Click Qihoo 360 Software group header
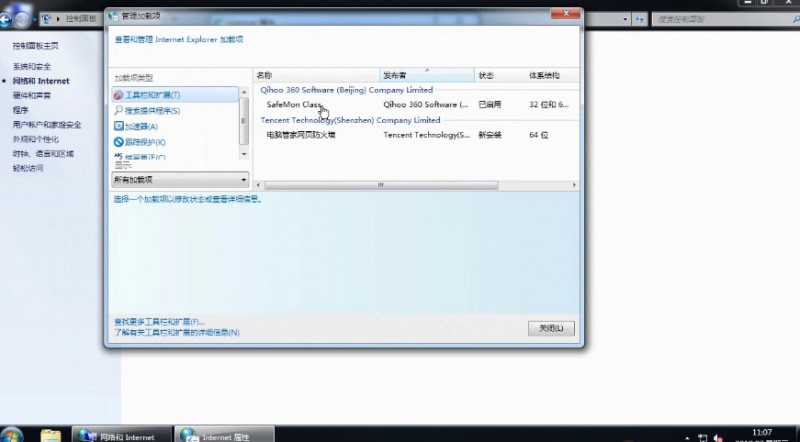The height and width of the screenshot is (442, 800). [346, 90]
